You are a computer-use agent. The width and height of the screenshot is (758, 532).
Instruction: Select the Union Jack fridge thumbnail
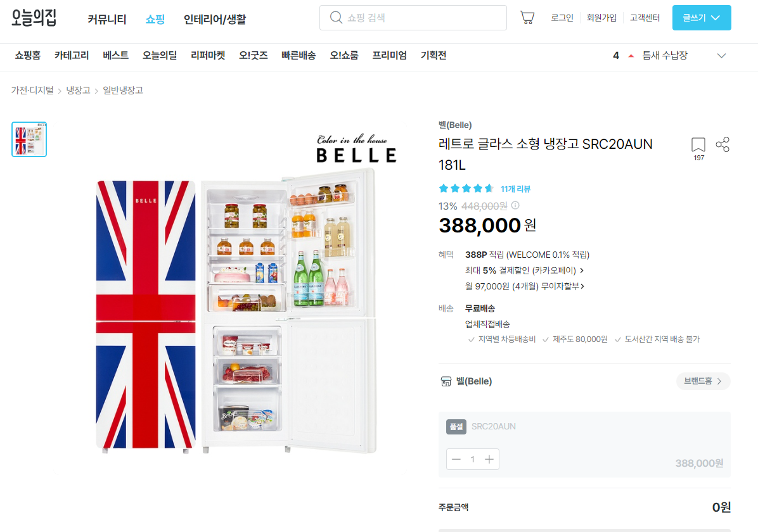(29, 139)
